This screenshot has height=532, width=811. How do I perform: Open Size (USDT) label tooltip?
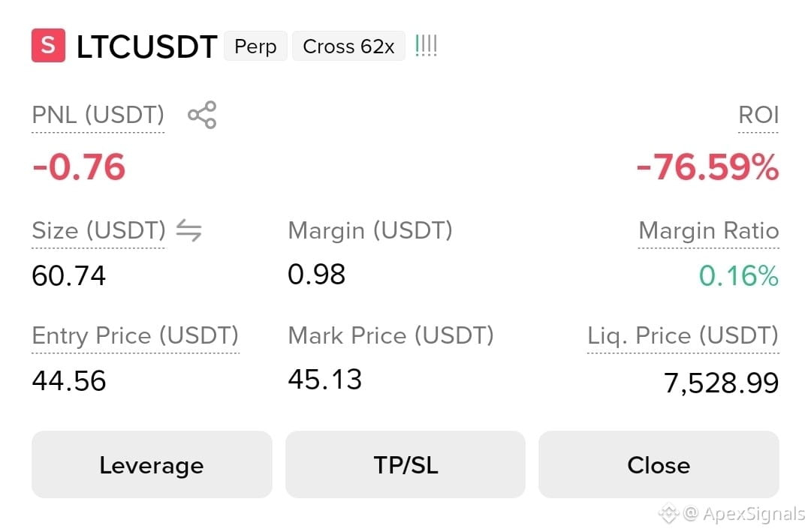tap(98, 230)
